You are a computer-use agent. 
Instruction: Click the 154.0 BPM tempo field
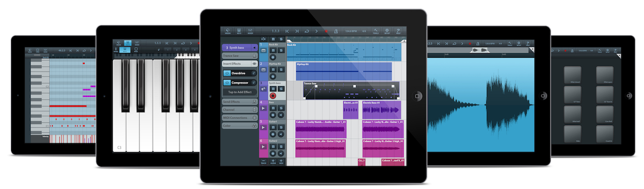coord(351,31)
